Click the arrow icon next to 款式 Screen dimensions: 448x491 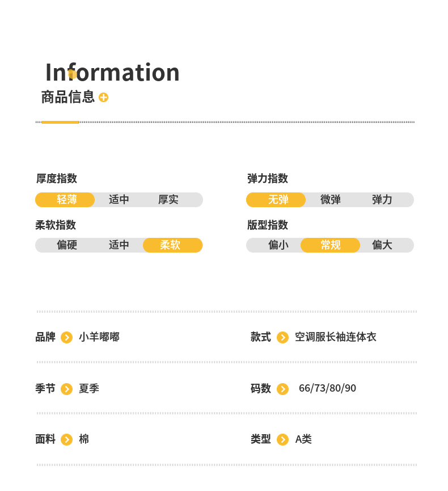[x=282, y=337]
